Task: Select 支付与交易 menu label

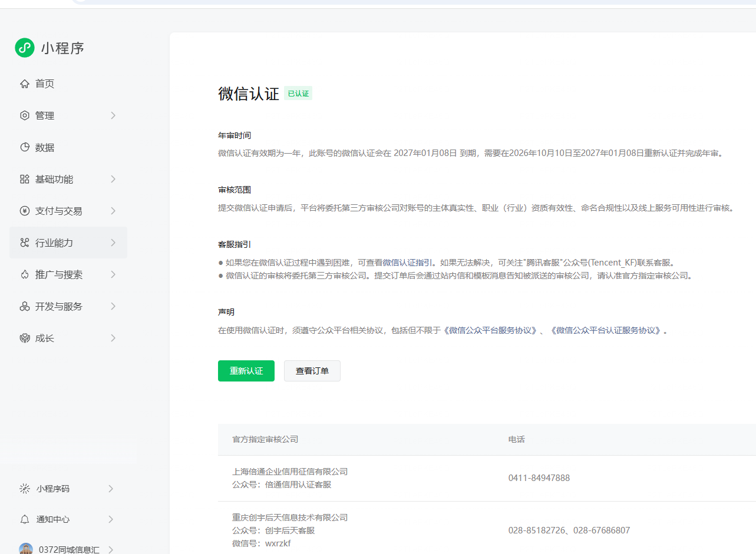Action: pyautogui.click(x=59, y=211)
